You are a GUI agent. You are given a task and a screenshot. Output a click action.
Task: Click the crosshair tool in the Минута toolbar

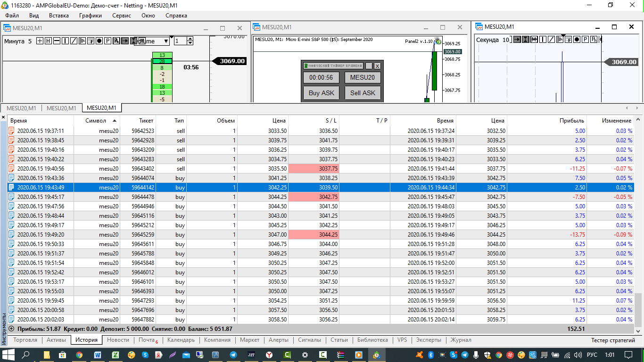click(40, 41)
